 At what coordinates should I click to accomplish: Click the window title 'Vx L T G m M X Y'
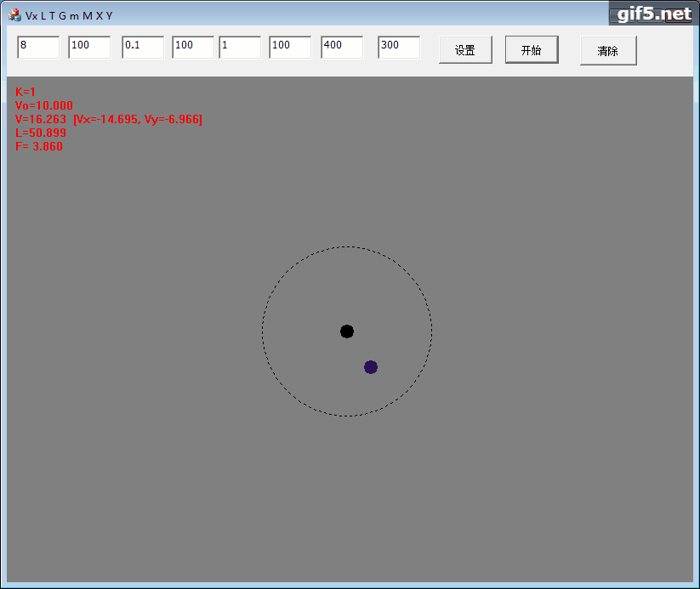69,15
